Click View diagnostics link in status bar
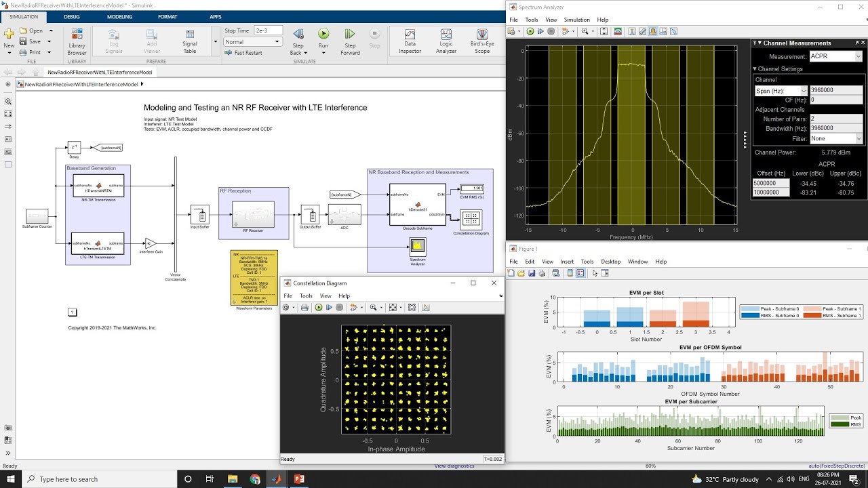 (x=454, y=466)
